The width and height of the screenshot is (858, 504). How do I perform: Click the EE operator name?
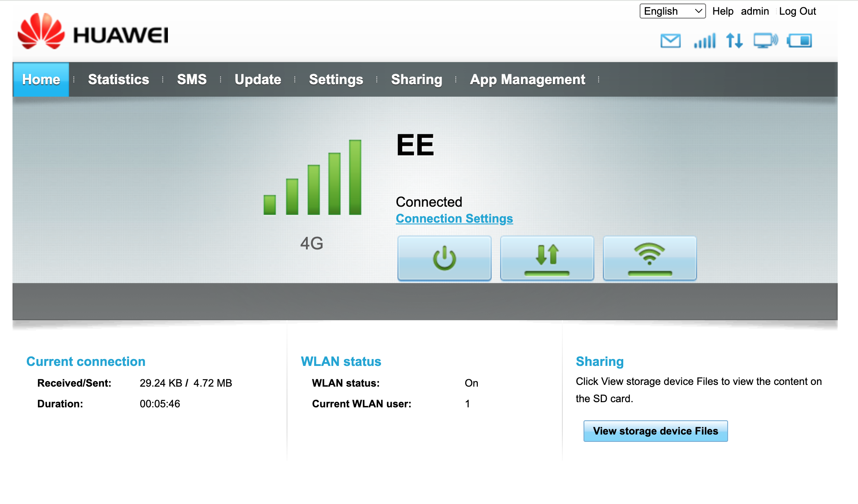[415, 145]
